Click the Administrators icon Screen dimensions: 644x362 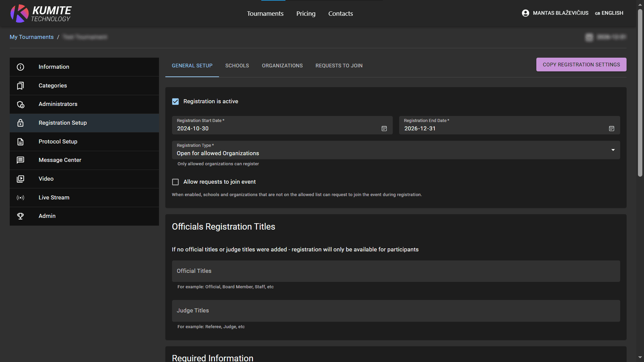pos(20,104)
